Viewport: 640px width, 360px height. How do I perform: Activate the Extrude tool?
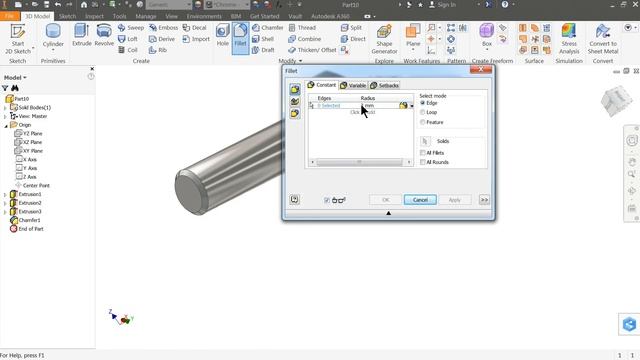(x=82, y=35)
